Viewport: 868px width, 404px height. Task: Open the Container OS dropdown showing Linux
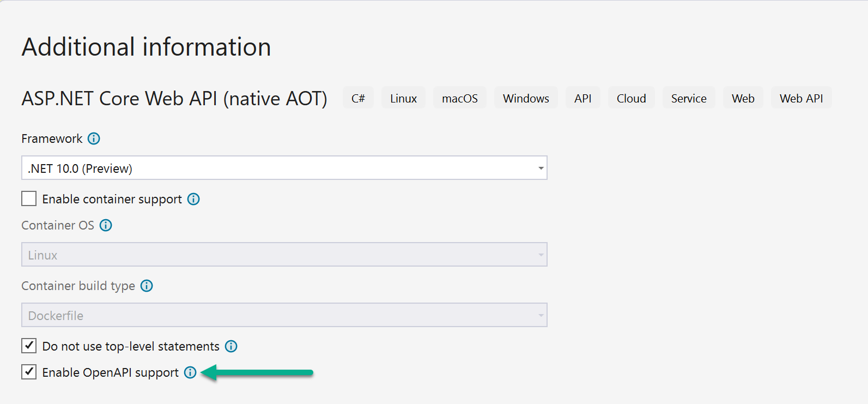(x=284, y=255)
